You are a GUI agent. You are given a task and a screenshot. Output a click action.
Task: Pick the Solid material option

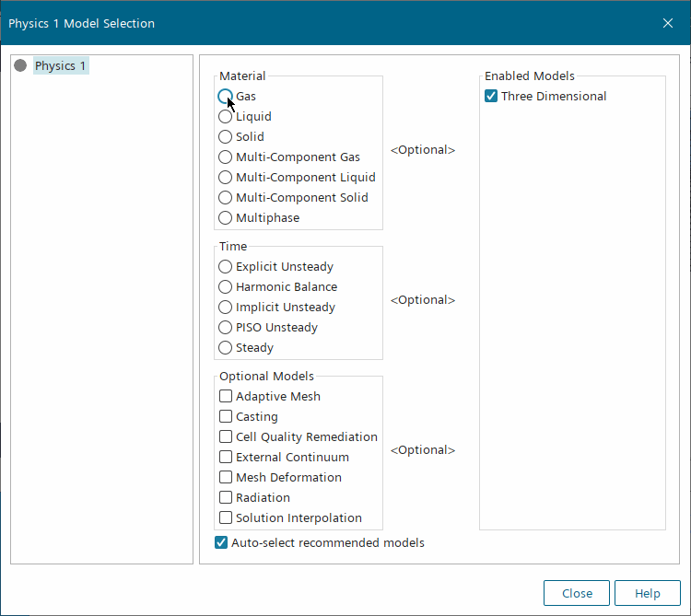point(226,137)
